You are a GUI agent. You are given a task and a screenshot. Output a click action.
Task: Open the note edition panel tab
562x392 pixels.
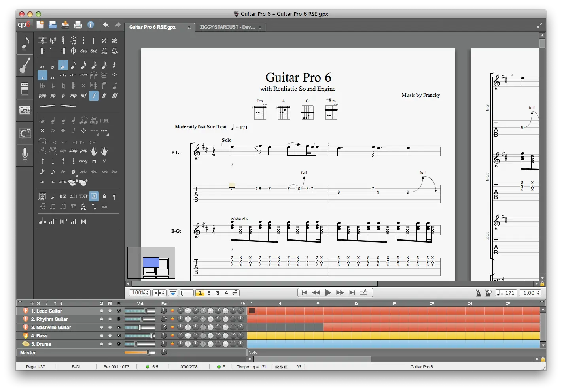[x=25, y=43]
